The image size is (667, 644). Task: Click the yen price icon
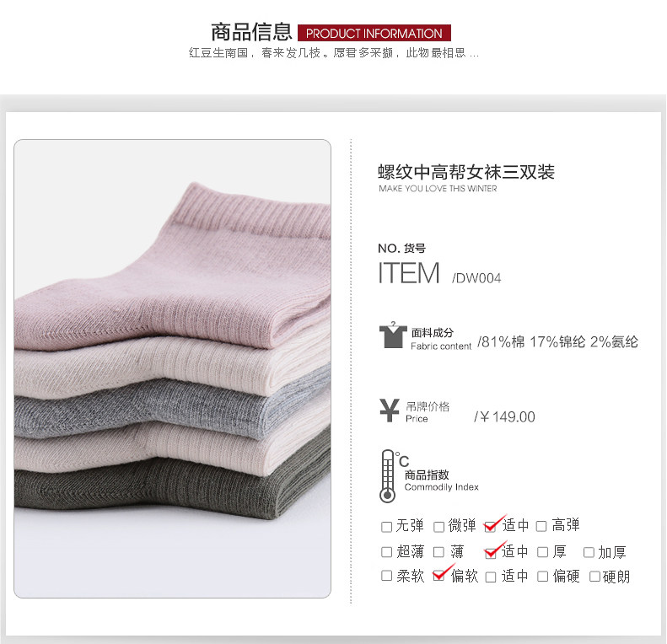(x=390, y=411)
